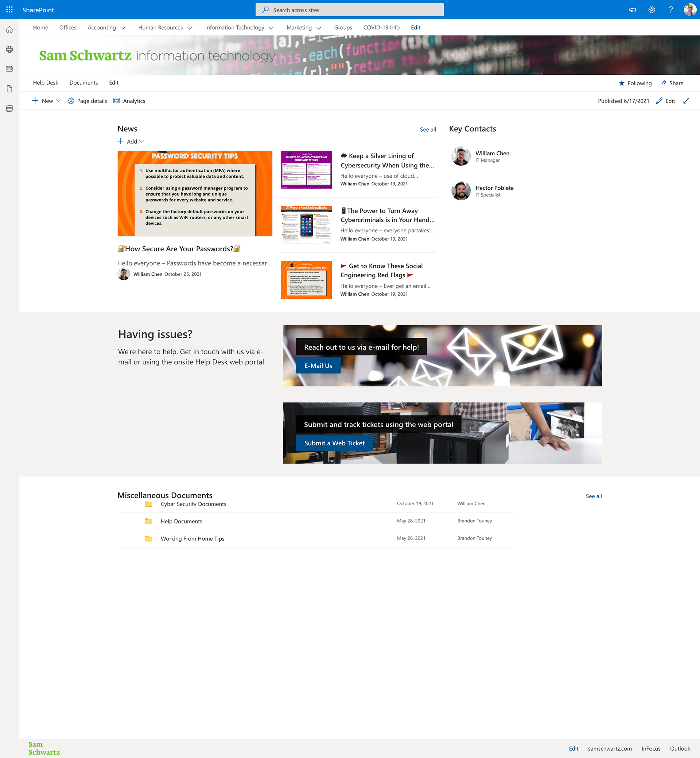Click SharePoint label in header
700x758 pixels.
click(38, 10)
